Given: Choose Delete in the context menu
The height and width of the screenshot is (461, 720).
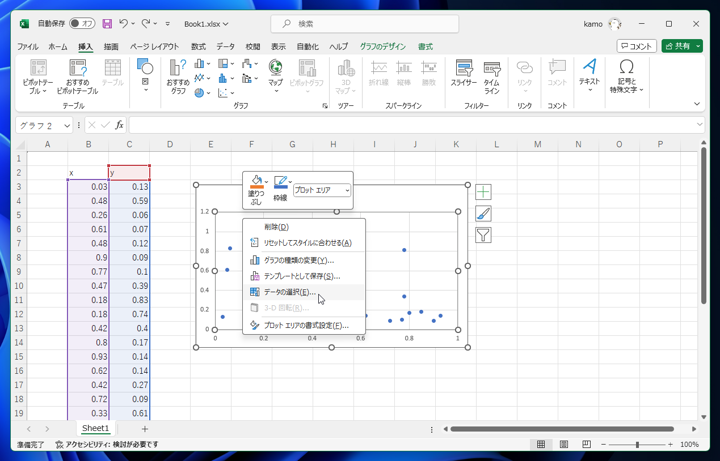Looking at the screenshot, I should tap(304, 227).
